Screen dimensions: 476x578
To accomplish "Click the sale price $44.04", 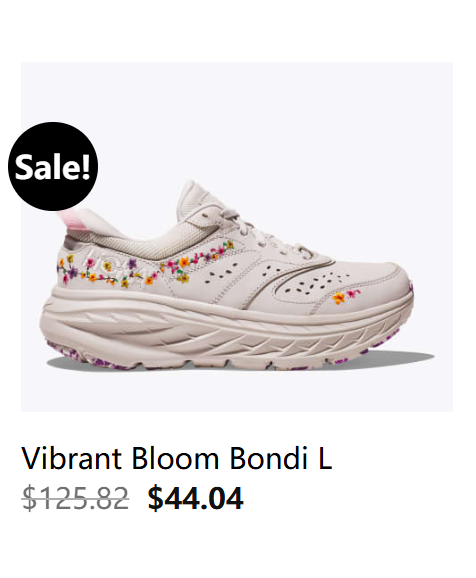I will 195,498.
